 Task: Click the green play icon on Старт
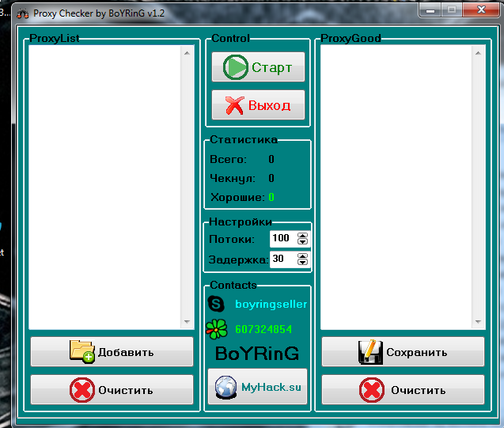point(235,67)
